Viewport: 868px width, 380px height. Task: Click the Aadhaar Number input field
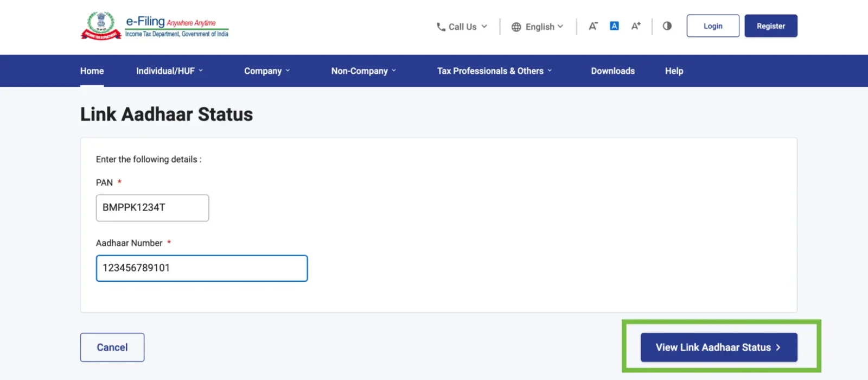click(x=202, y=268)
